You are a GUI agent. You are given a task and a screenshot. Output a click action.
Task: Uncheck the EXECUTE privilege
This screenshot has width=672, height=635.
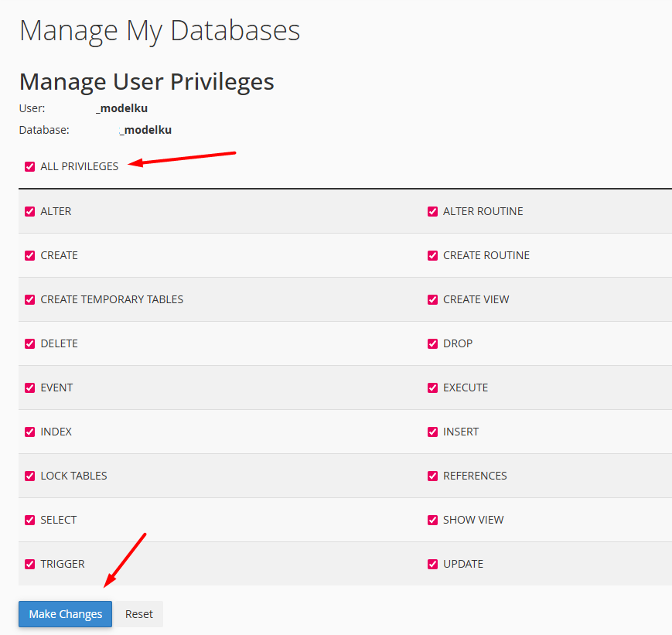click(x=432, y=387)
